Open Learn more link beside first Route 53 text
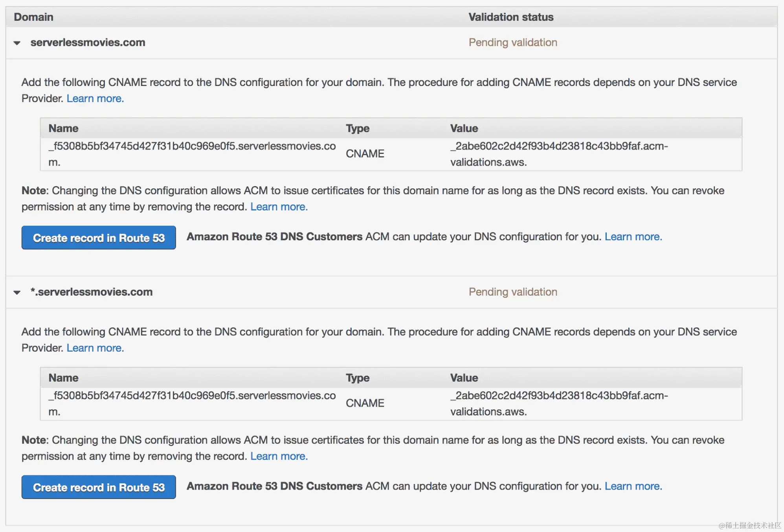The height and width of the screenshot is (532, 784). click(633, 237)
